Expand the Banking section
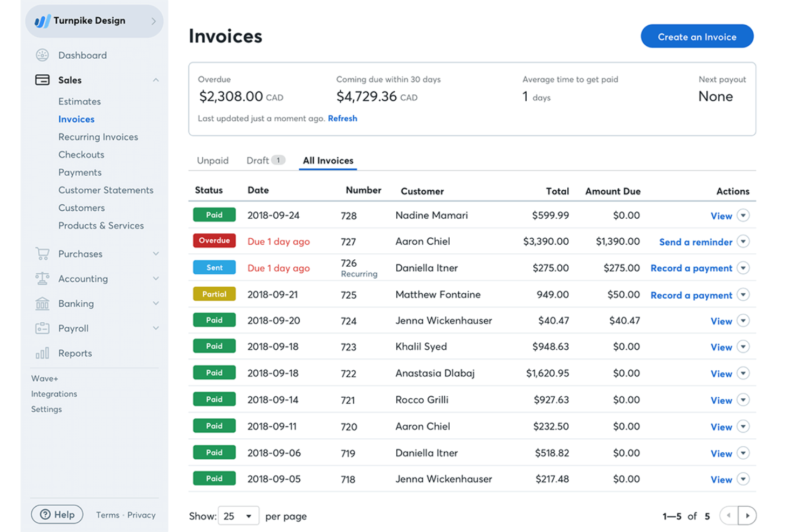This screenshot has width=798, height=532. point(156,303)
